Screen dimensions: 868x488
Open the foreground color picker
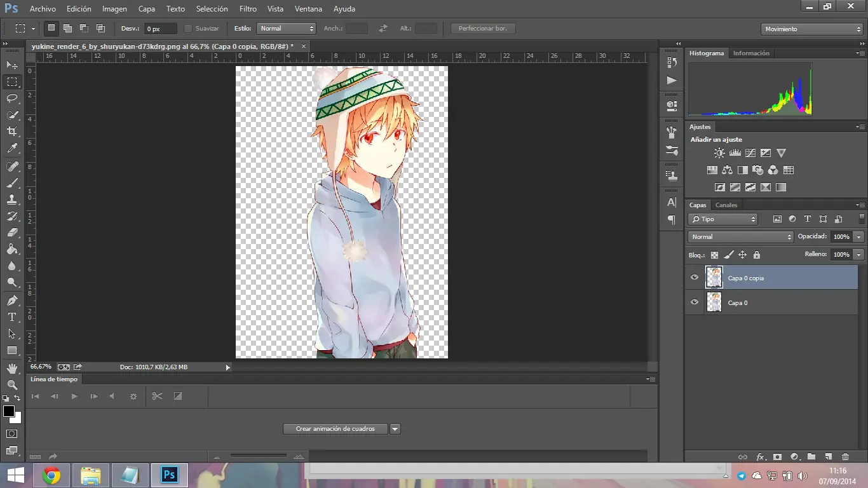click(x=9, y=412)
